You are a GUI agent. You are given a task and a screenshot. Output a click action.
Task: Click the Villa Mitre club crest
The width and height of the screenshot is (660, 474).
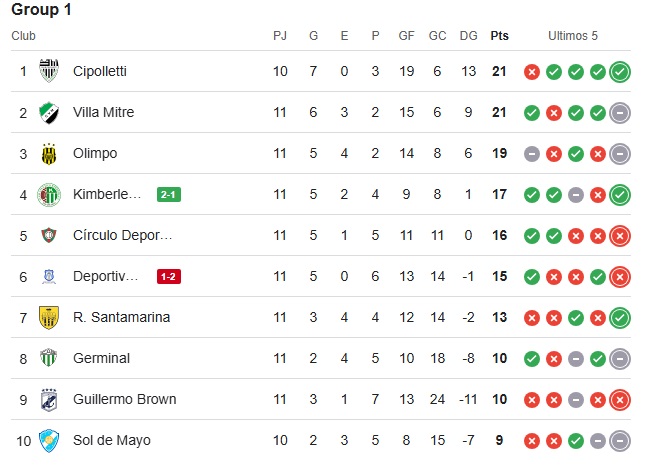click(x=49, y=112)
